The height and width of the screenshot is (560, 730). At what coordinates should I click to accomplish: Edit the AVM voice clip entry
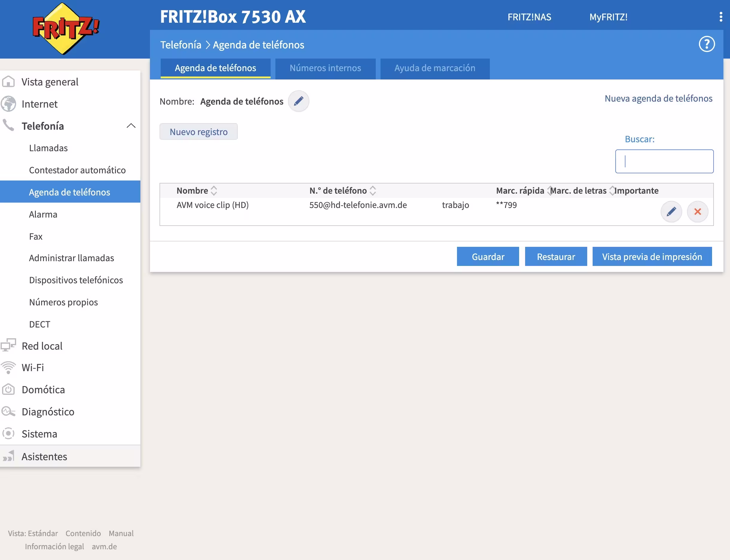(671, 211)
